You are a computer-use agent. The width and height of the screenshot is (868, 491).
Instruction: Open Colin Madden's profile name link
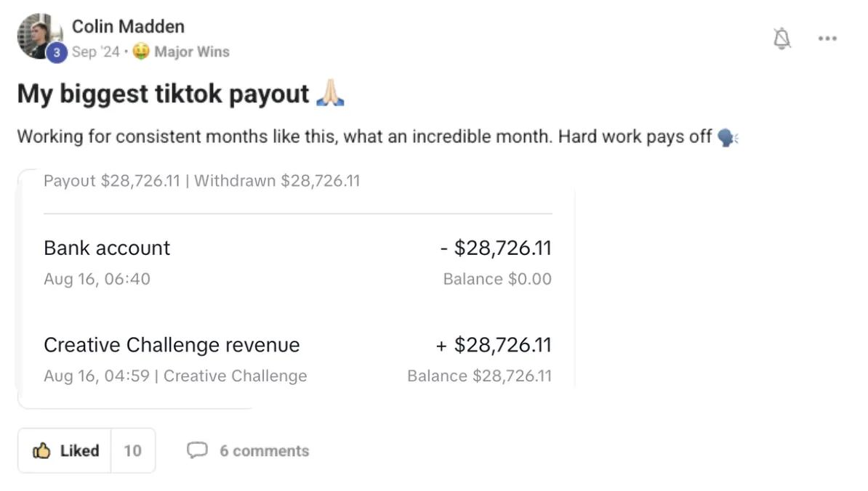click(128, 26)
